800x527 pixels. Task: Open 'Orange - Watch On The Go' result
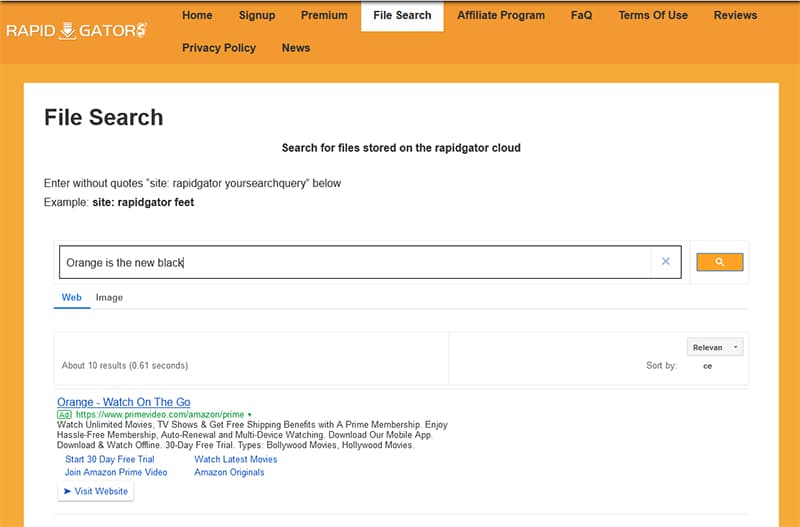tap(123, 402)
